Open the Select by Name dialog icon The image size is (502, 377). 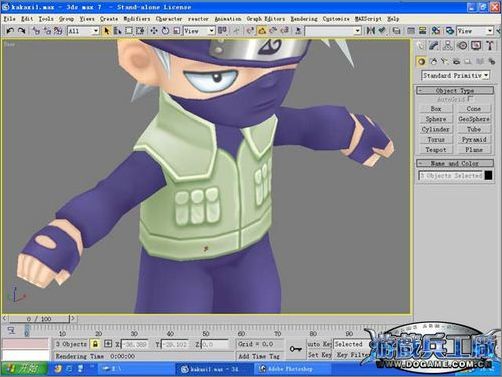pos(117,31)
